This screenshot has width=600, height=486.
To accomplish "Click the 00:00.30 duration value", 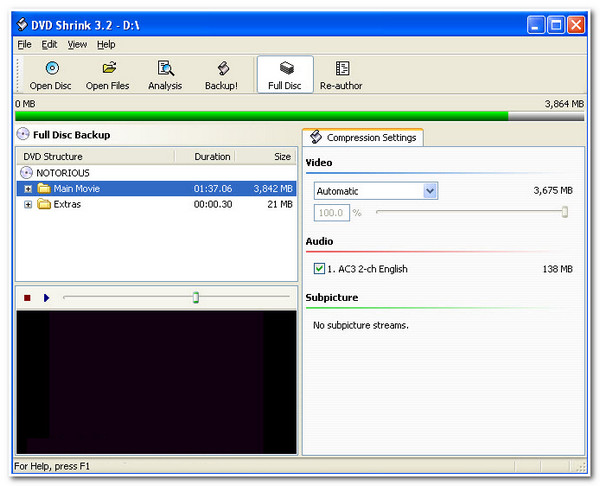I will (213, 204).
